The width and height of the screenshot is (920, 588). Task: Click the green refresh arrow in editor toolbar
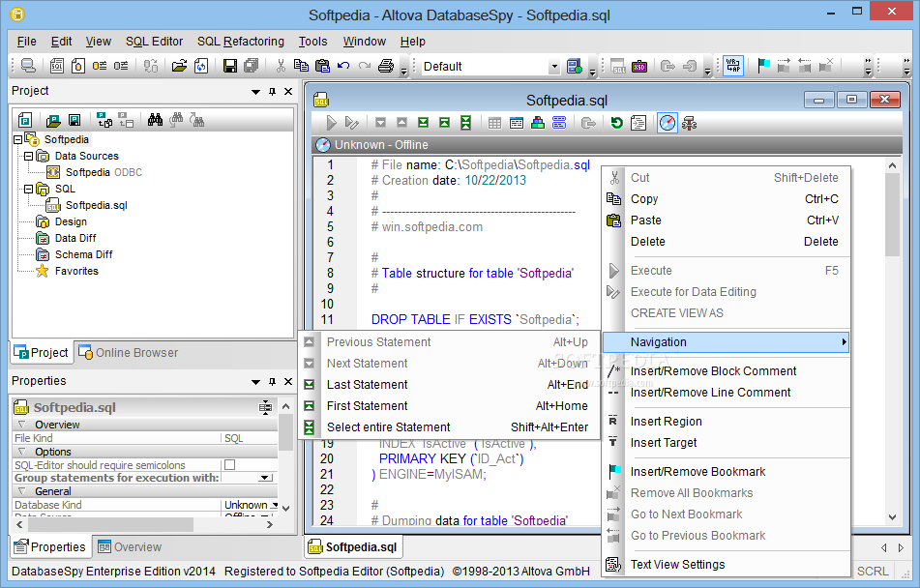tap(616, 123)
